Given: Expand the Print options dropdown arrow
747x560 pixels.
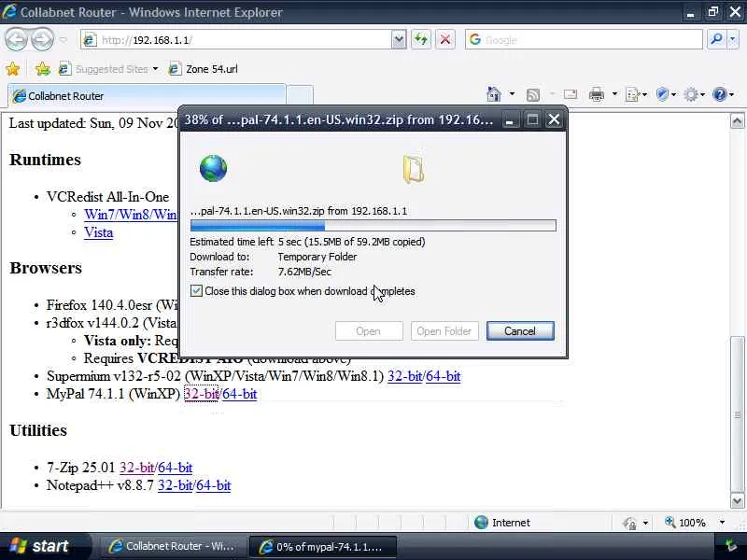Looking at the screenshot, I should click(614, 94).
